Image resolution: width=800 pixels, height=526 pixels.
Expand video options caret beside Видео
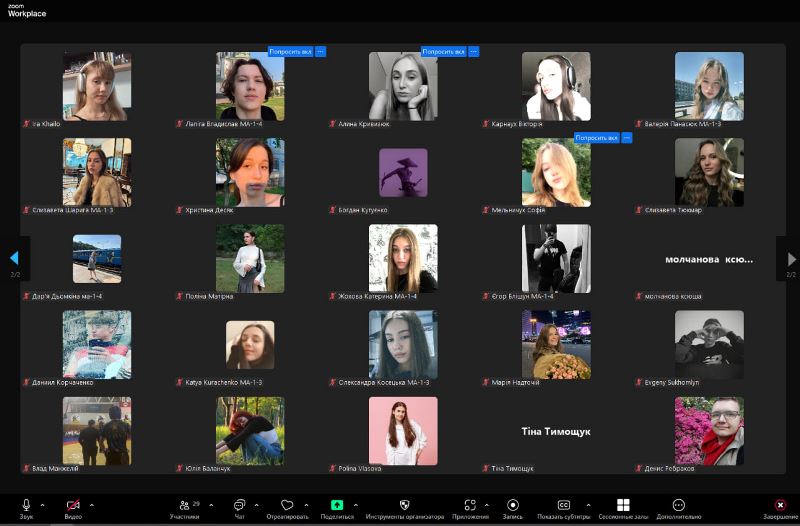coord(92,505)
